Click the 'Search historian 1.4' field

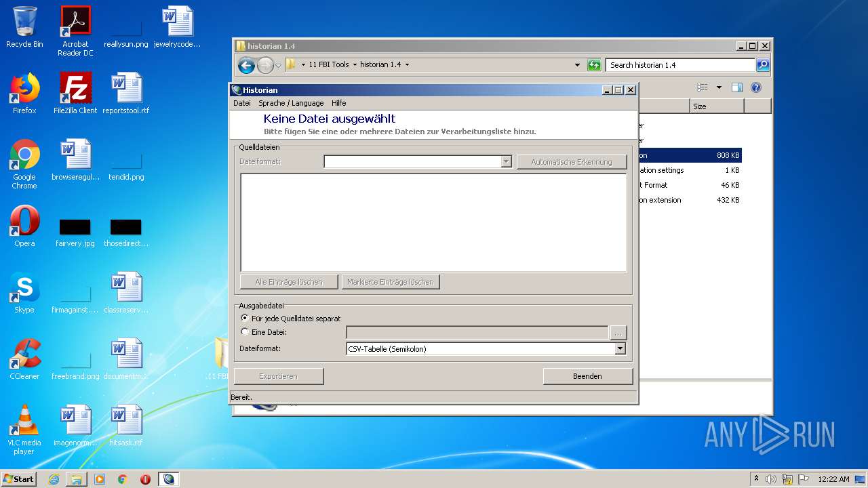click(x=680, y=65)
